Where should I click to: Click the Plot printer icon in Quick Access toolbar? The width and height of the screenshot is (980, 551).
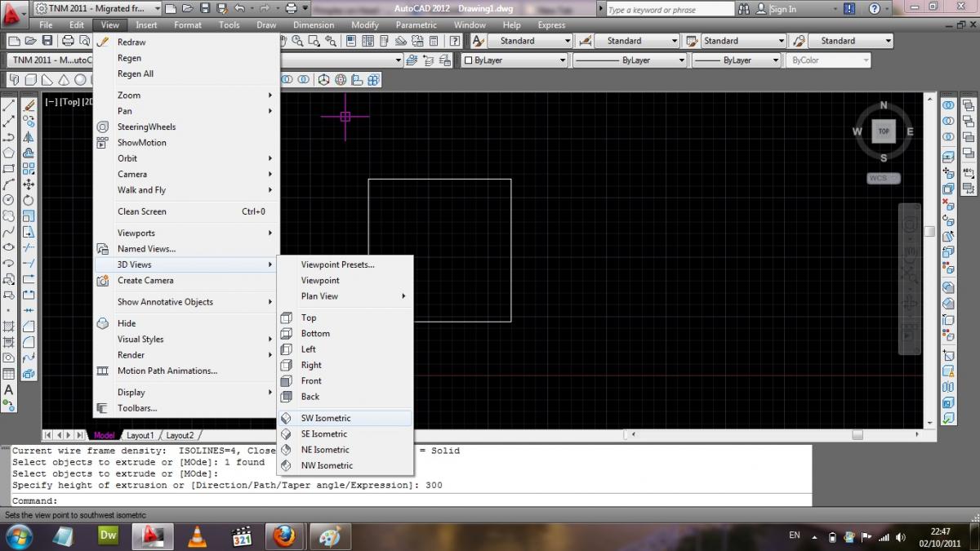(292, 8)
